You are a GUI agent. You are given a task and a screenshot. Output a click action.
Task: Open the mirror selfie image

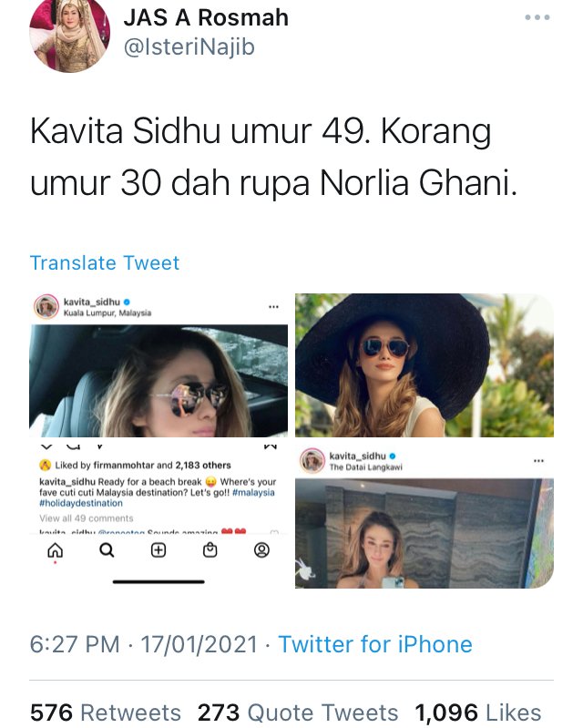pyautogui.click(x=424, y=533)
